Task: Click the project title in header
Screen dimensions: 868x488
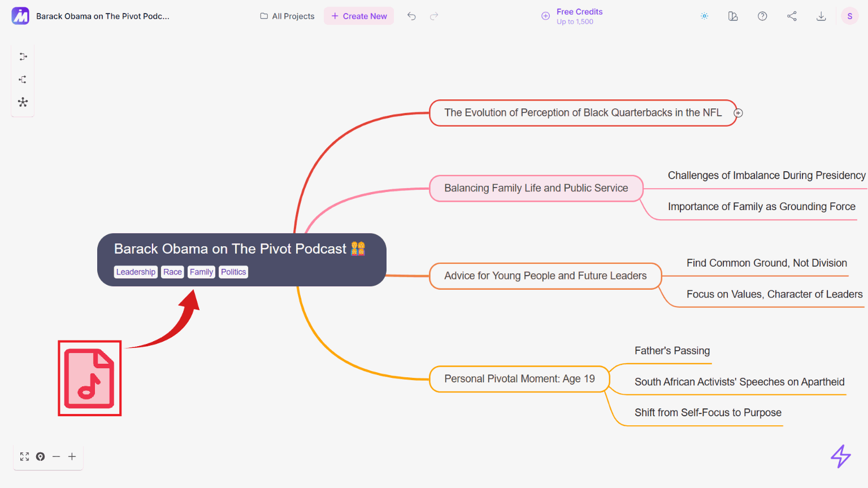Action: 103,16
